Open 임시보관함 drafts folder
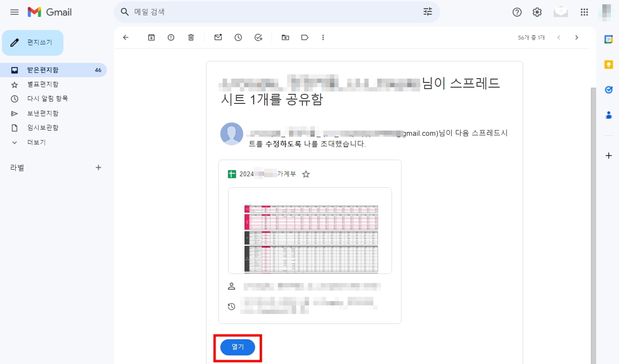 click(x=53, y=128)
